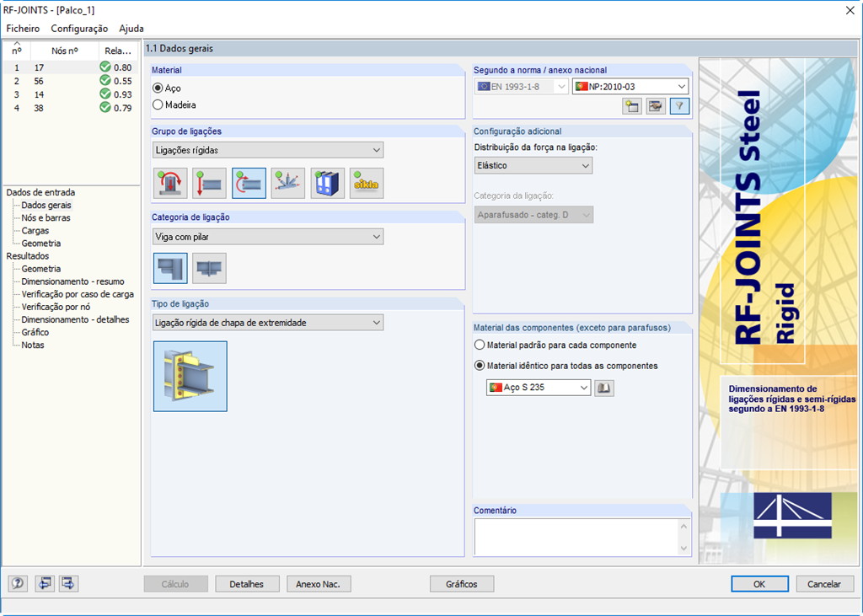
Task: Select the Aço material radio button
Action: click(x=158, y=88)
